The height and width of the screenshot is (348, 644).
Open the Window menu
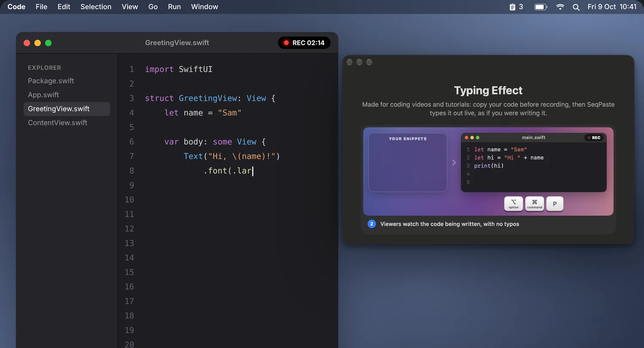(x=204, y=7)
